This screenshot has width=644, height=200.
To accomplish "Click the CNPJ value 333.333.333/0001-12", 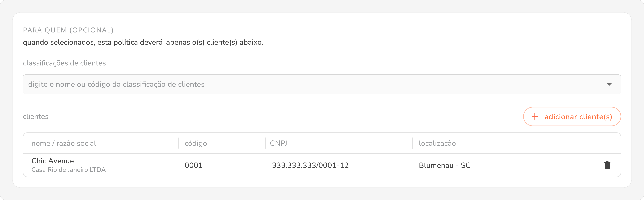I will click(310, 165).
